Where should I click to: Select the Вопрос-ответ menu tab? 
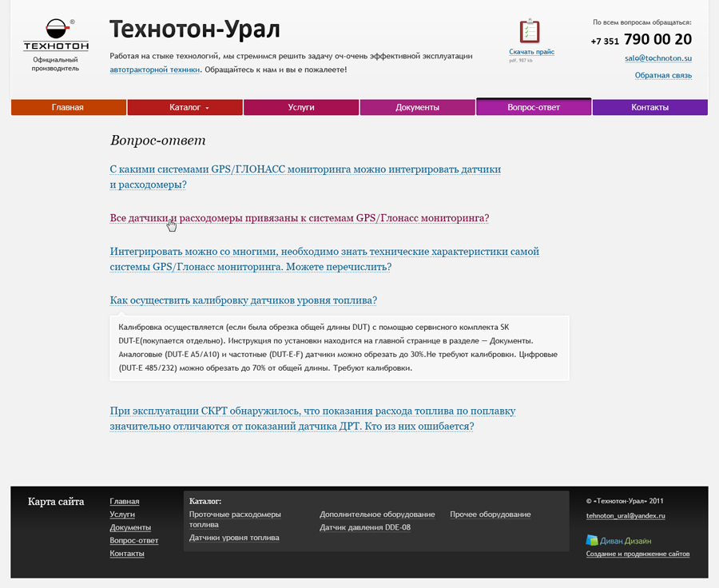(x=534, y=107)
